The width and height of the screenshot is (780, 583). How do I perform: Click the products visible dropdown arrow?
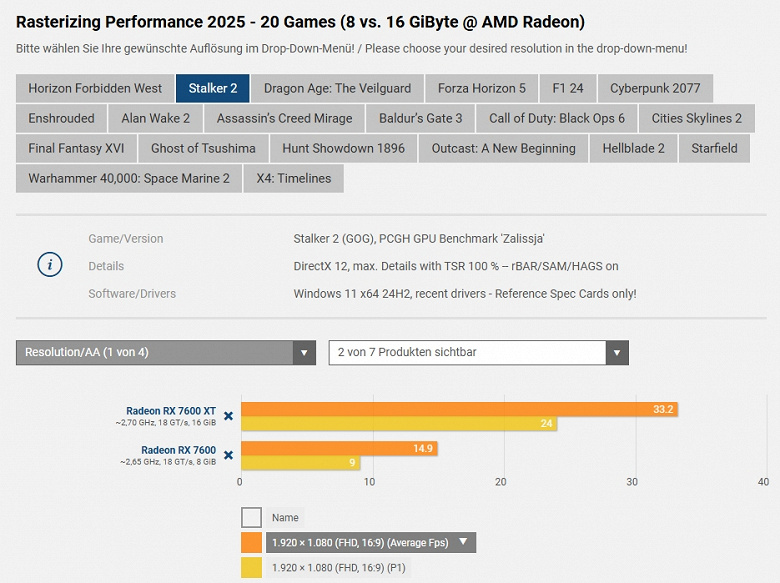(617, 353)
